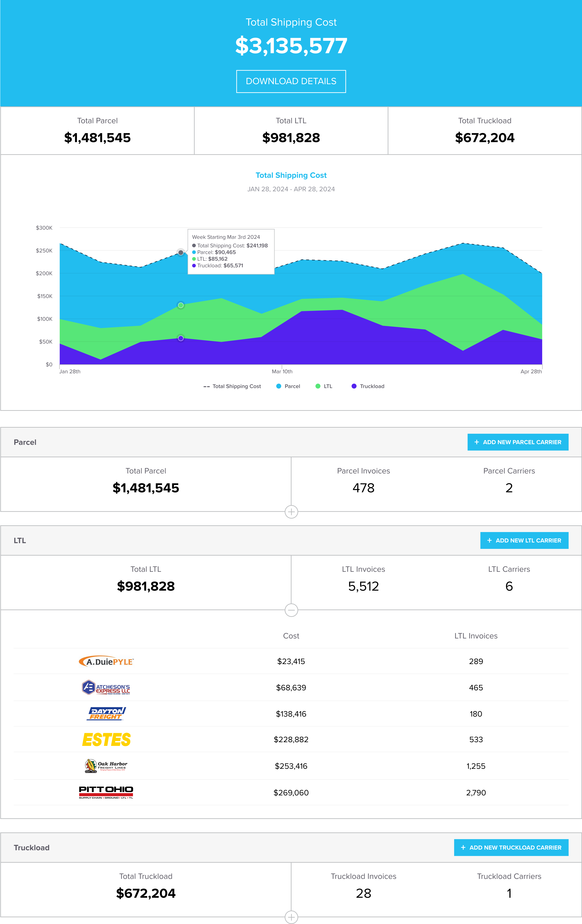
Task: Click the plus icon on ADD NEW LTL CARRIER
Action: point(489,540)
